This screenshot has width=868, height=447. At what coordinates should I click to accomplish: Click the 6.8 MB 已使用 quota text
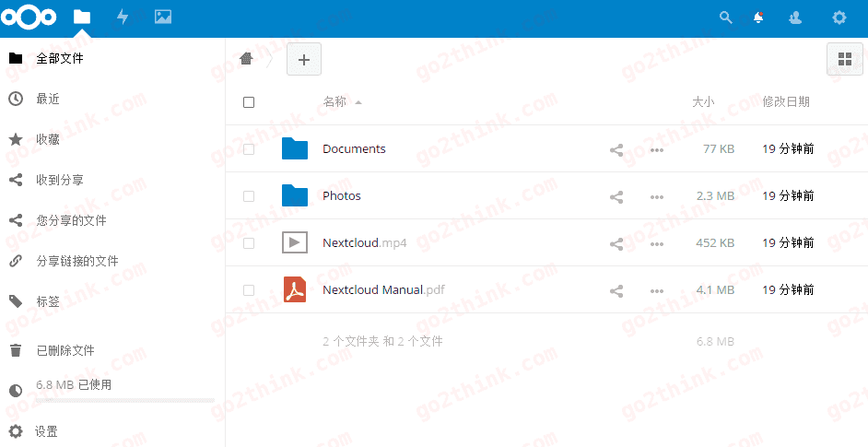tap(74, 384)
